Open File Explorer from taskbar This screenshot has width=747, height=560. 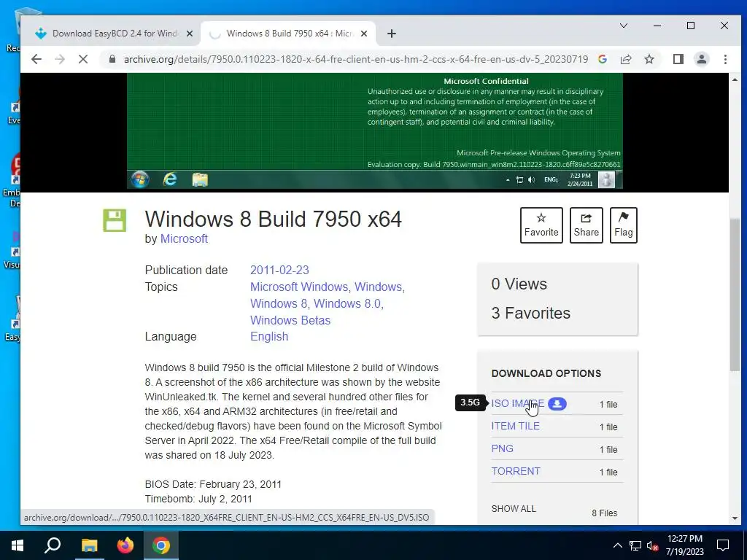pos(89,545)
